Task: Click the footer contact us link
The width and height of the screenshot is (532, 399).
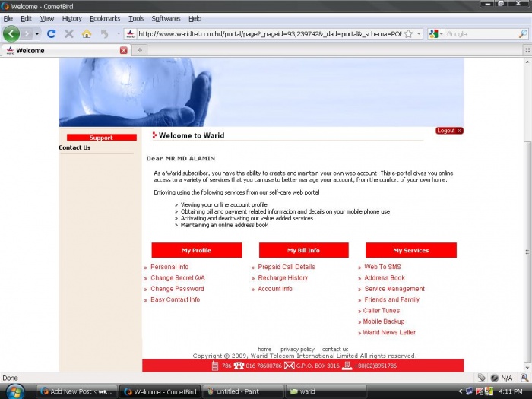Action: click(x=335, y=349)
